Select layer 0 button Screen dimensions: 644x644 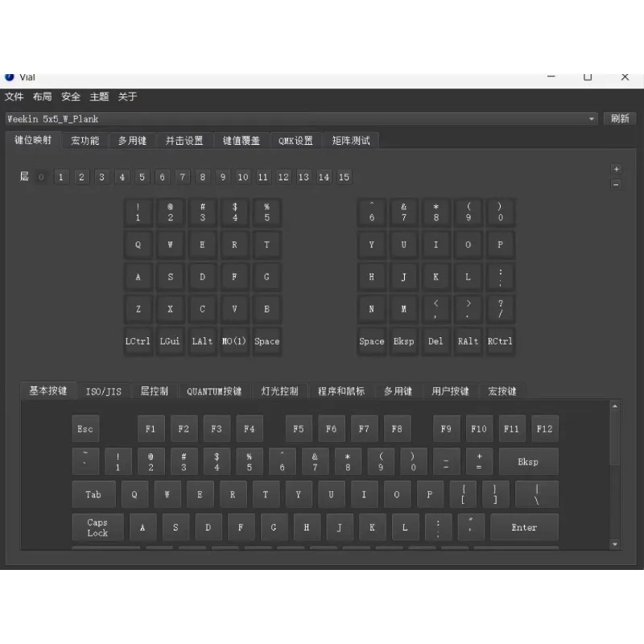point(41,177)
